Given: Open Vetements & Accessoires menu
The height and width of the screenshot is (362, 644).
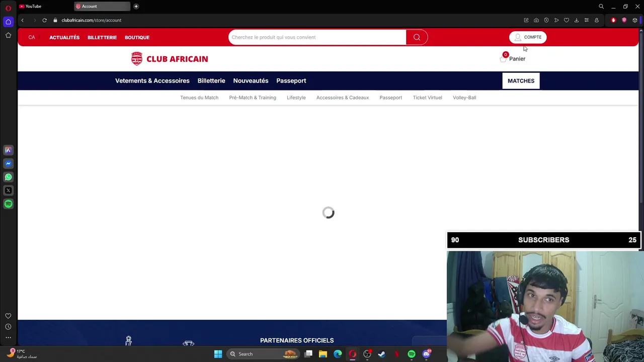Looking at the screenshot, I should coord(152,80).
